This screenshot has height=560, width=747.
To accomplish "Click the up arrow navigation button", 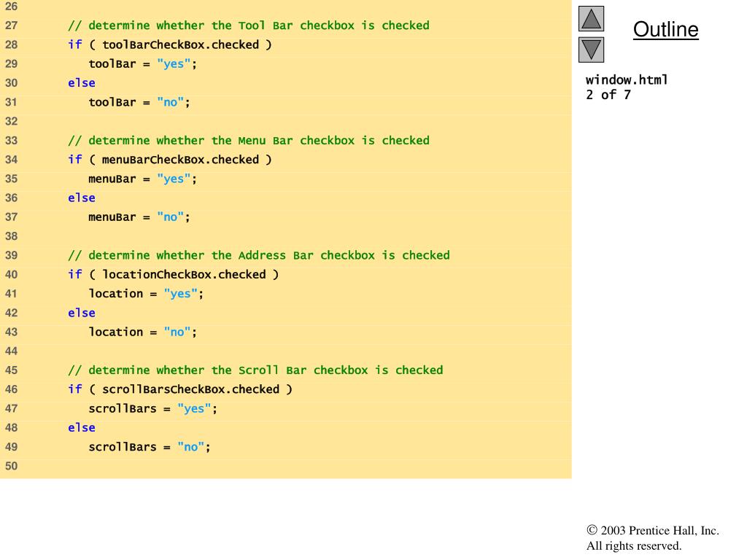I will click(x=591, y=18).
